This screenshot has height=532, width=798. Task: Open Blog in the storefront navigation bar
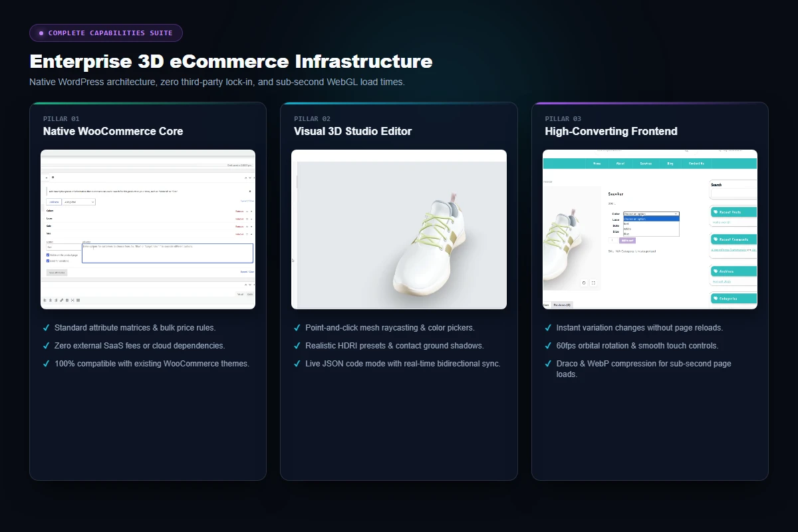[670, 164]
